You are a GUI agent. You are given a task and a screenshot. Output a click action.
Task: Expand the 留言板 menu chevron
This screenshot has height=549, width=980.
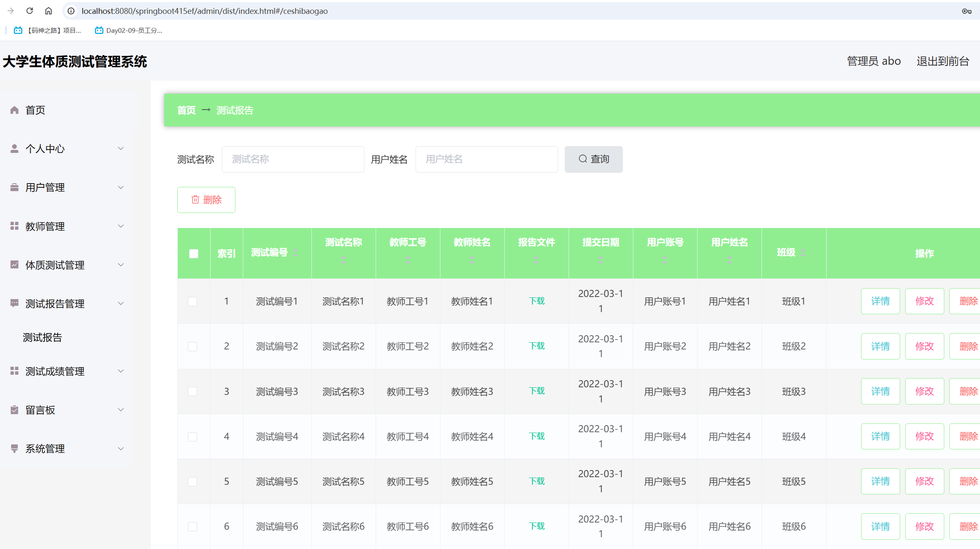121,410
